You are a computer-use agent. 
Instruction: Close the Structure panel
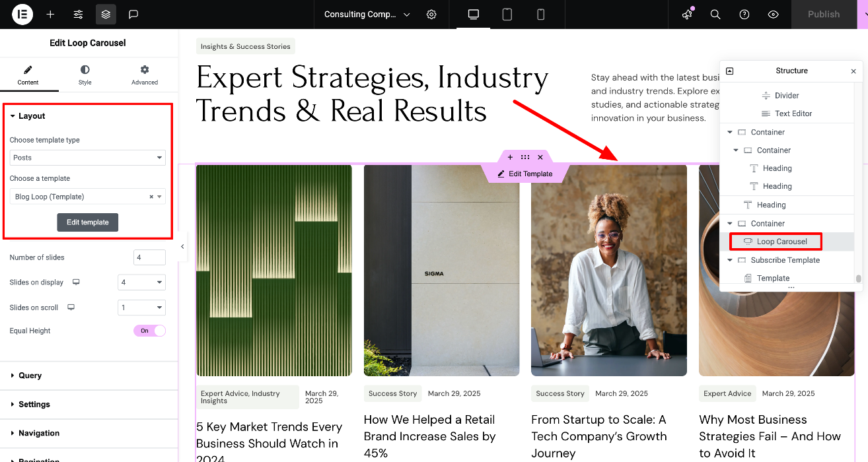(x=853, y=71)
